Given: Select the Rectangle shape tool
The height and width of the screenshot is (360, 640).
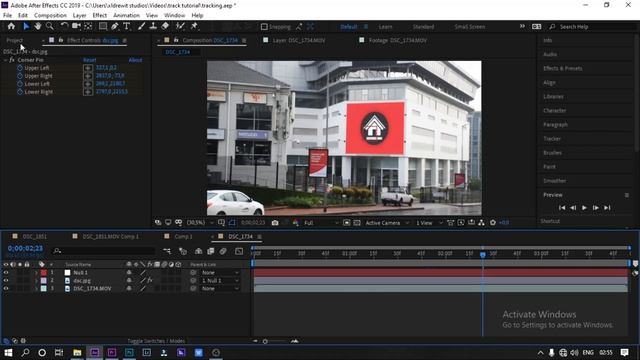Looking at the screenshot, I should pyautogui.click(x=103, y=26).
